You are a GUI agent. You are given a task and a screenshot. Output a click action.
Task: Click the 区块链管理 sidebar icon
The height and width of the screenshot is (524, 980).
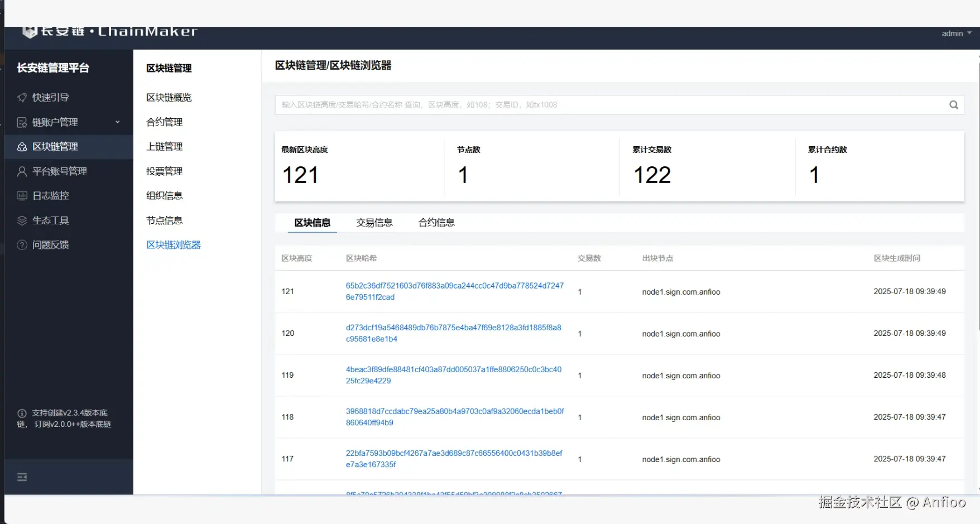click(22, 147)
